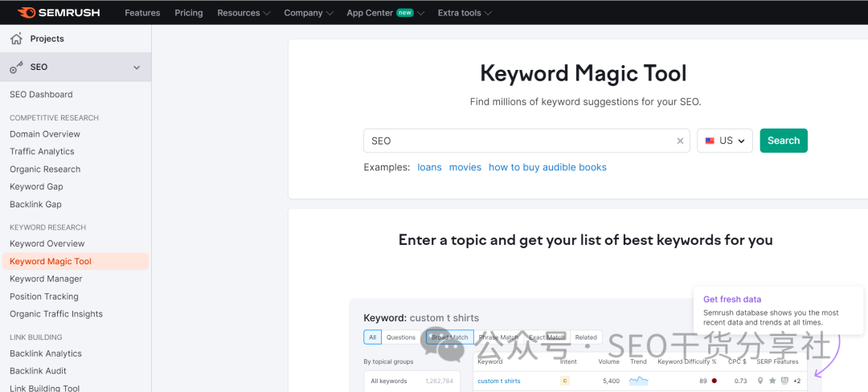The image size is (868, 392).
Task: Click 'Get fresh data' tooltip heading
Action: 732,300
